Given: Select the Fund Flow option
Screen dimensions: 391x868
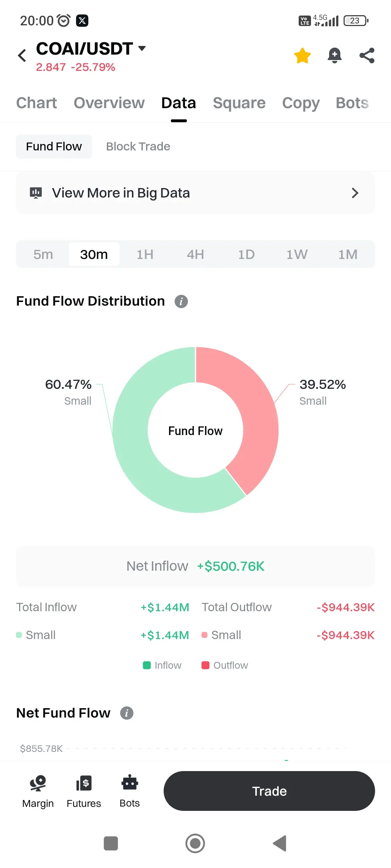Looking at the screenshot, I should [x=54, y=146].
